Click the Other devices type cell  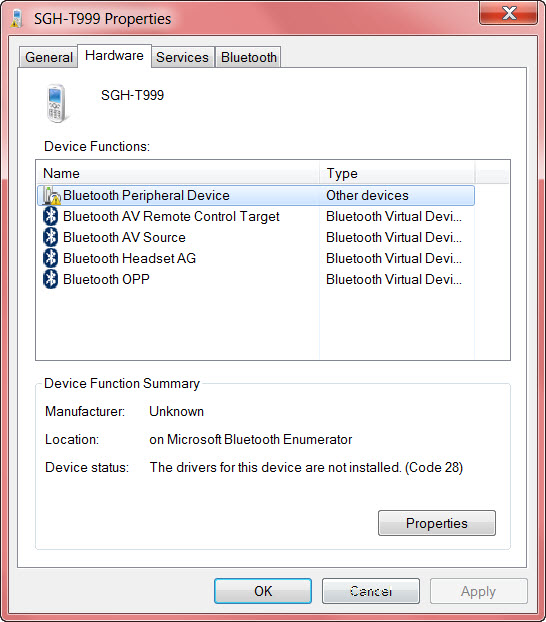pos(367,196)
